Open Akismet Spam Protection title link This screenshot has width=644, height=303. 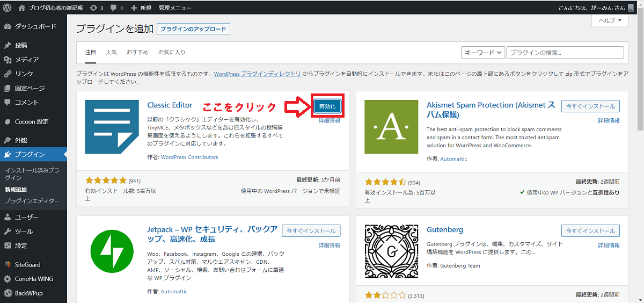click(x=491, y=110)
